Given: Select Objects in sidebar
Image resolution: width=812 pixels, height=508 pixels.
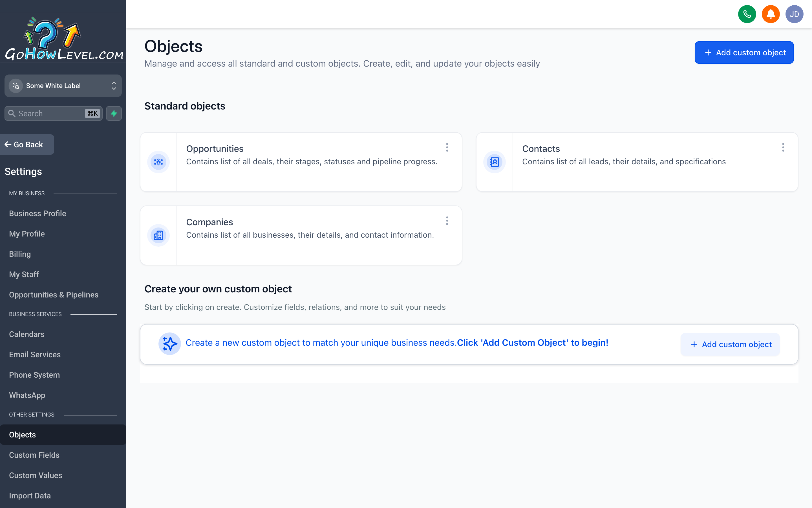Looking at the screenshot, I should [x=63, y=435].
